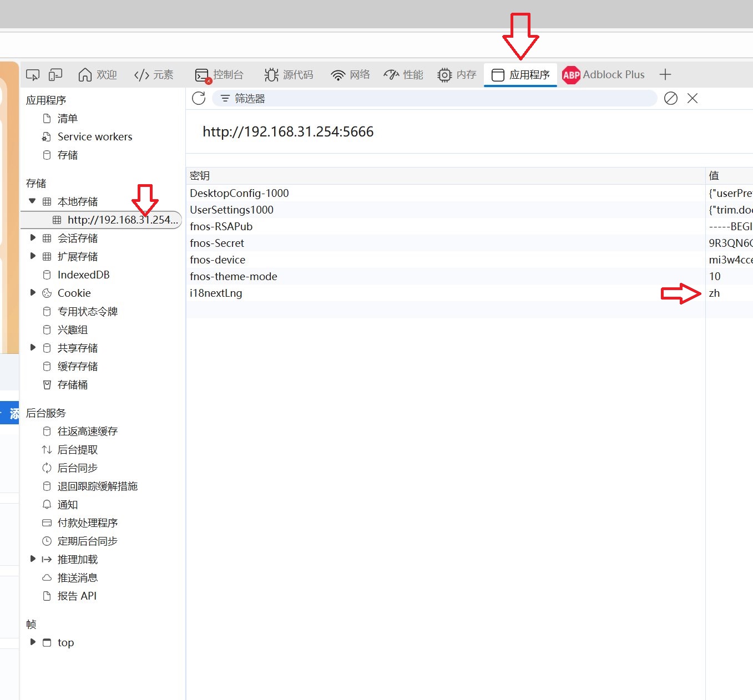Click the clear all storage icon

point(671,98)
